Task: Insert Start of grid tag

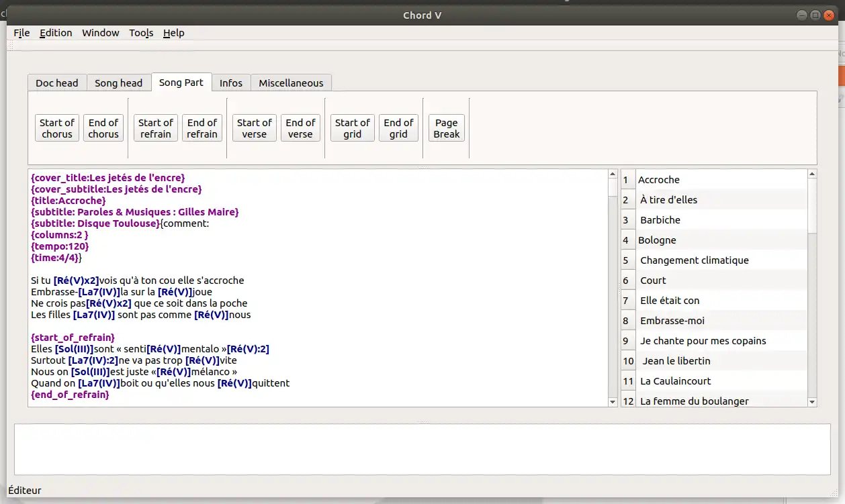Action: tap(352, 128)
